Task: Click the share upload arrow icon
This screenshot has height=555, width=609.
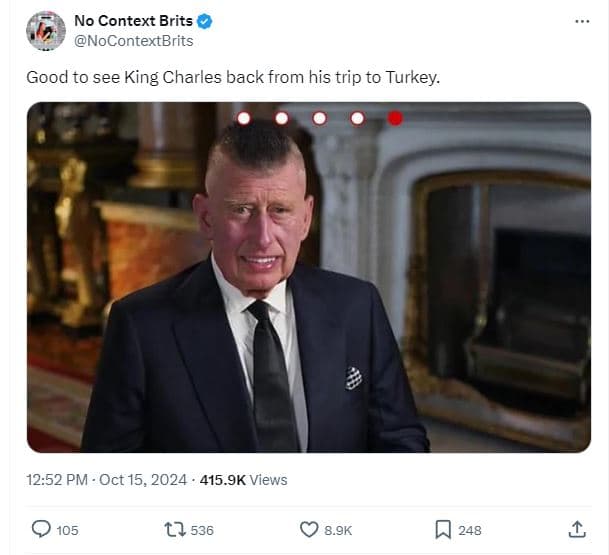Action: click(x=577, y=529)
